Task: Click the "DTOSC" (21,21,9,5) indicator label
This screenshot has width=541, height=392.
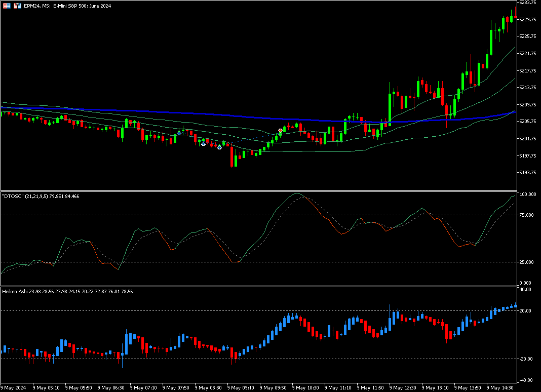Action: click(x=41, y=197)
